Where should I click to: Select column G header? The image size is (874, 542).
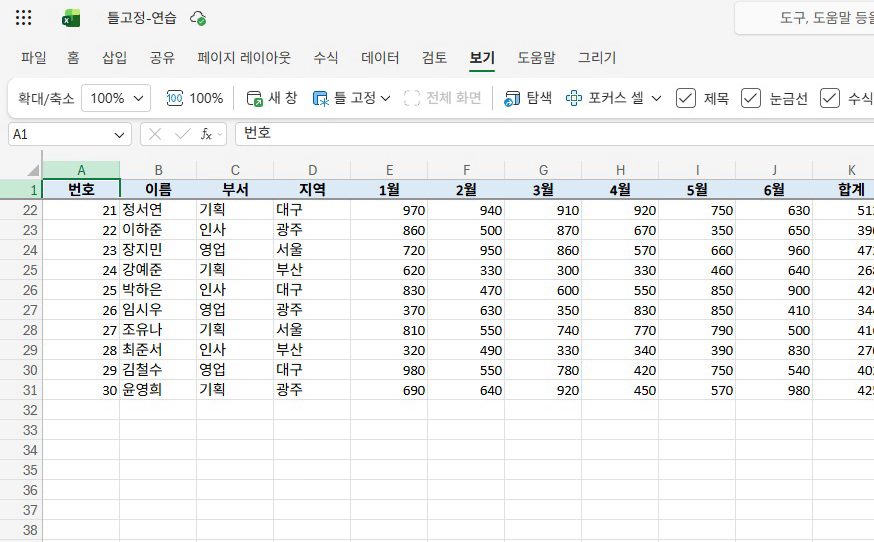pos(543,170)
